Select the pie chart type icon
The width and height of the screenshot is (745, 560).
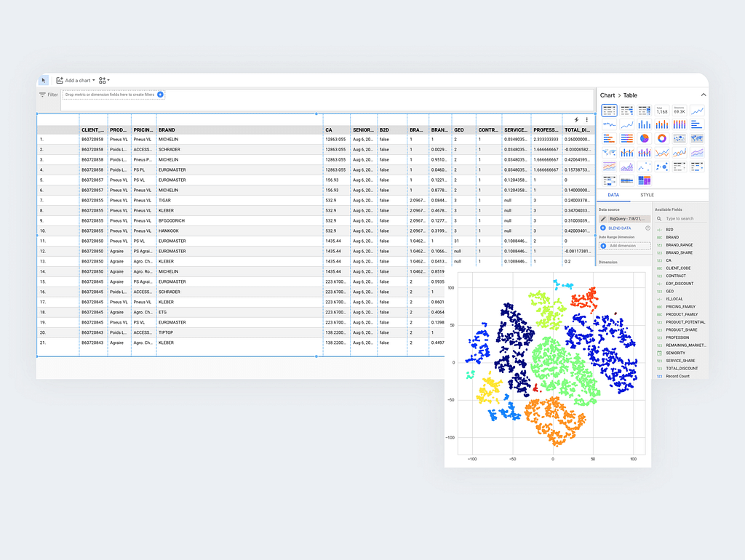[644, 138]
